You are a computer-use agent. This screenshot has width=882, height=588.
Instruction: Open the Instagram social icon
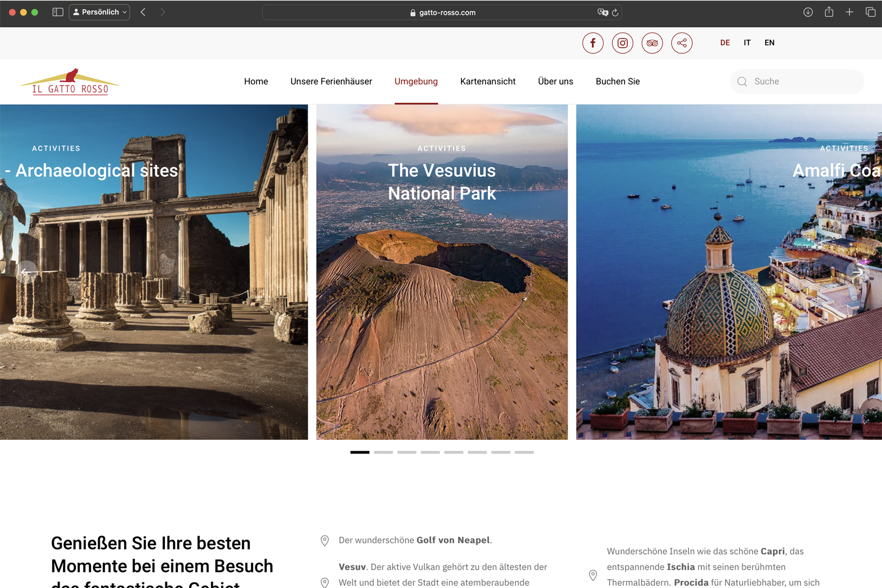point(622,43)
